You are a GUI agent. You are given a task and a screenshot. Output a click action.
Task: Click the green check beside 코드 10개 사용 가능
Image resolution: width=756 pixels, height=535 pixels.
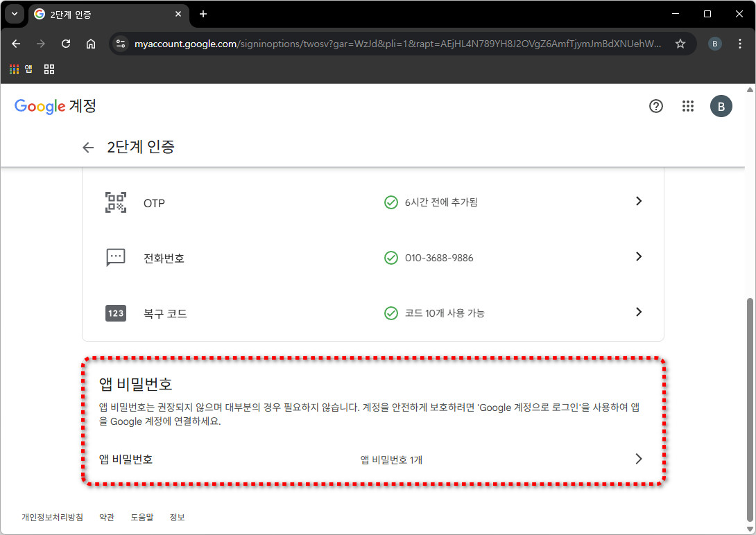click(x=391, y=313)
